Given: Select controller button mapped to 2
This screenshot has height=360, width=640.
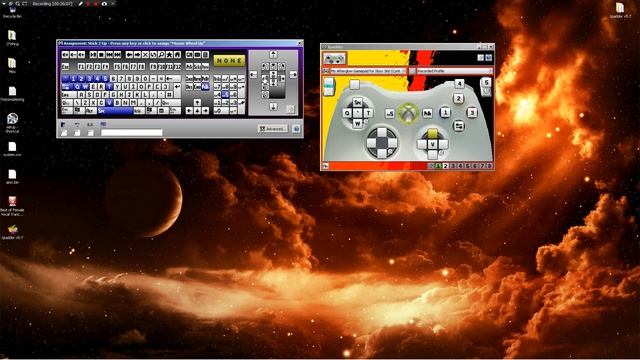Looking at the screenshot, I should pos(458,98).
